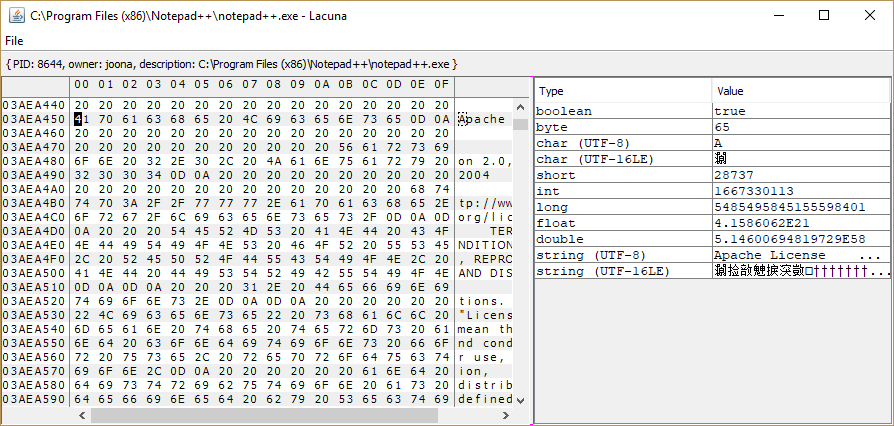Screen dimensions: 894x426
Task: Select highlighted hex byte 41 at 03AEA450
Action: (x=80, y=119)
